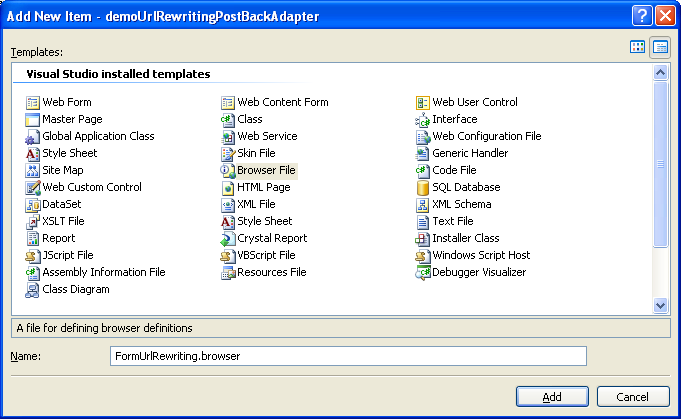
Task: Click the 'Resources File' label
Action: tap(271, 272)
